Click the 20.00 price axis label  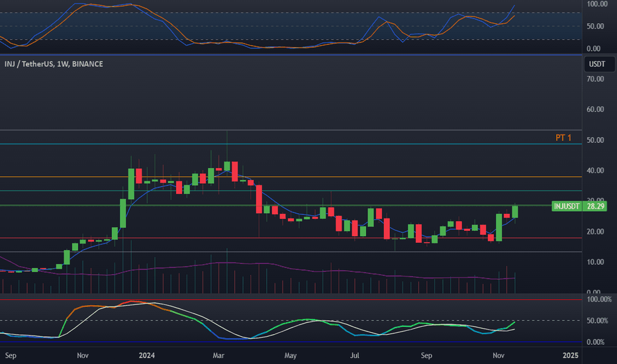pos(595,232)
